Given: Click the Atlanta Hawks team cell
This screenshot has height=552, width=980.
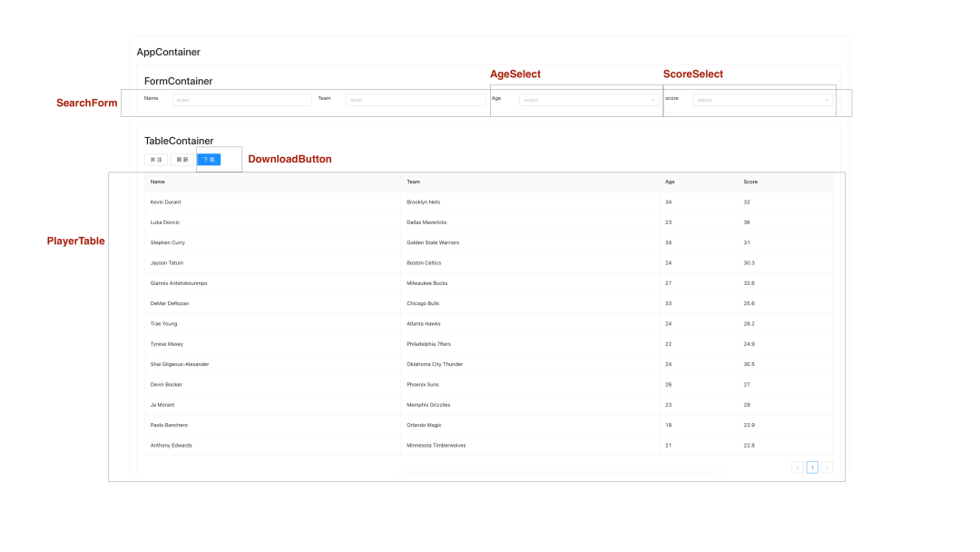Looking at the screenshot, I should [530, 324].
